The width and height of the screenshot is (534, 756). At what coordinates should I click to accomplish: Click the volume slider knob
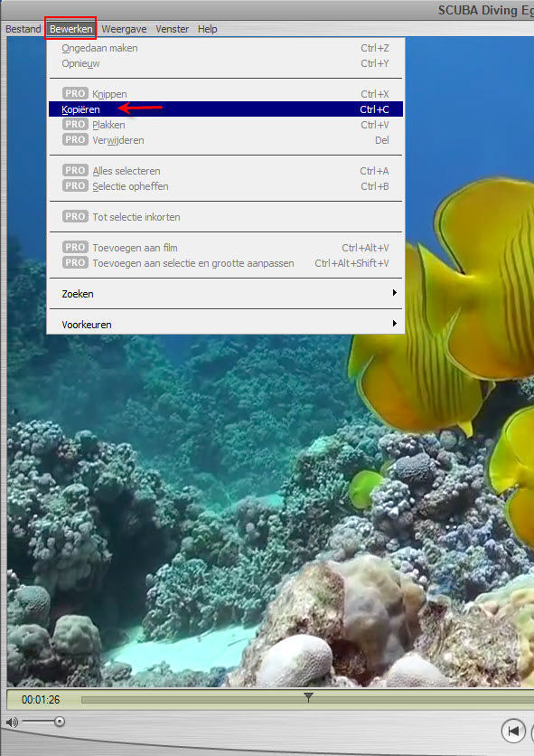(x=60, y=722)
